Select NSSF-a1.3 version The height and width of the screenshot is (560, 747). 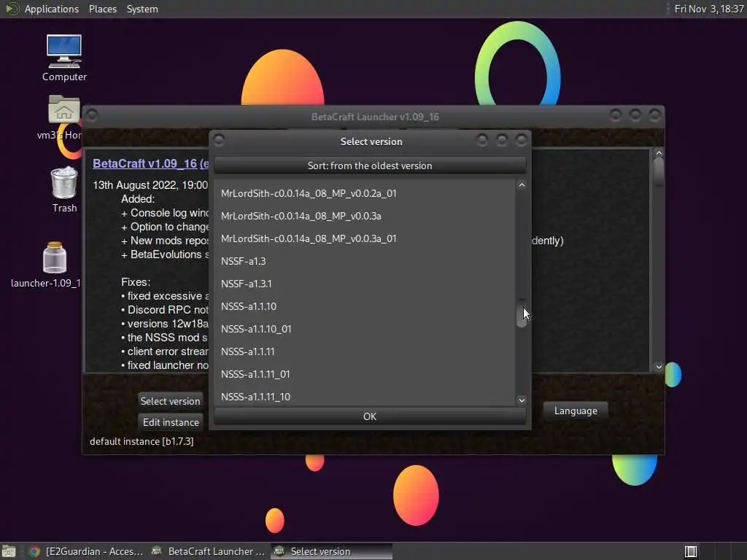365,262
